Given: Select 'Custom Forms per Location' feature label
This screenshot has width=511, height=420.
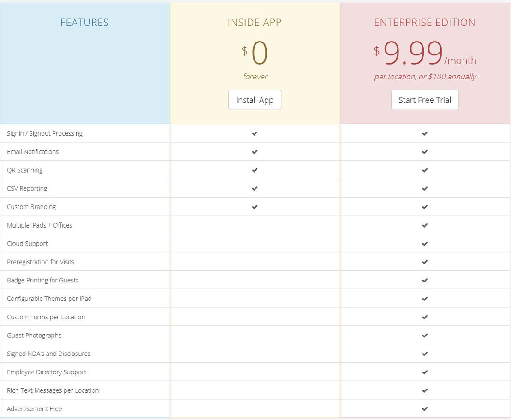Looking at the screenshot, I should 46,317.
